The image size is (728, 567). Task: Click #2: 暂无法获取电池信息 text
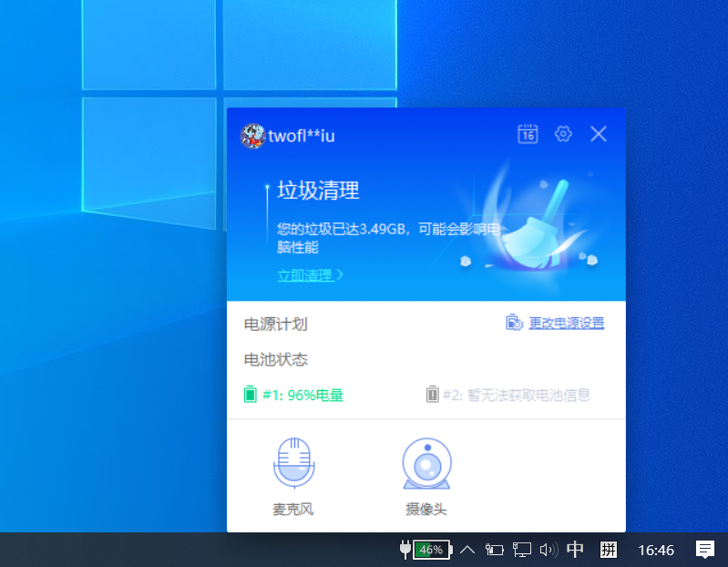[517, 396]
